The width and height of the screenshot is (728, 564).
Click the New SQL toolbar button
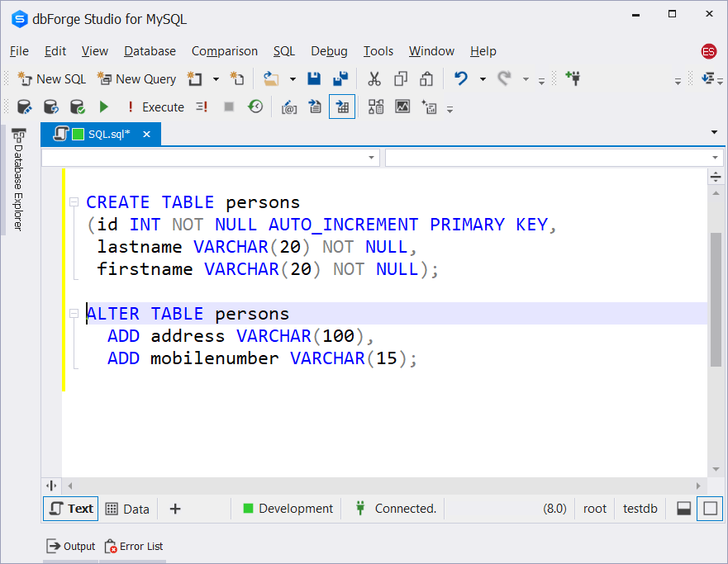[x=51, y=79]
